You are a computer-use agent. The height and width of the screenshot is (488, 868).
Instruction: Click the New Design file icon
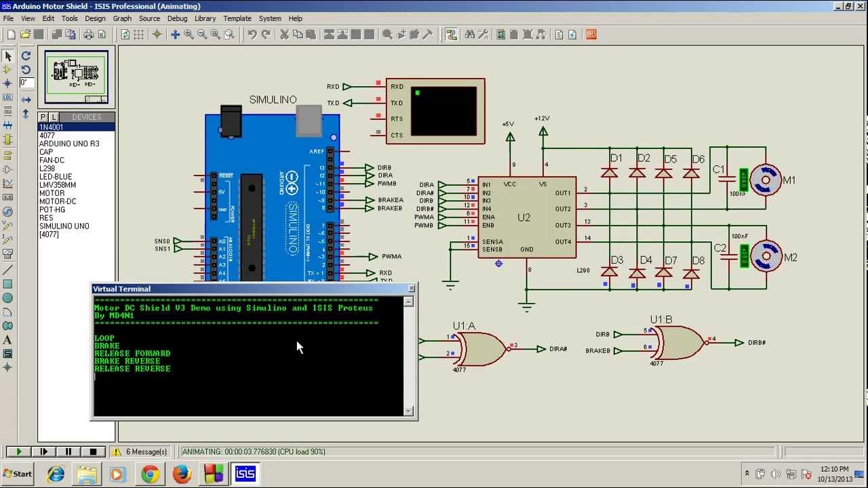point(11,35)
